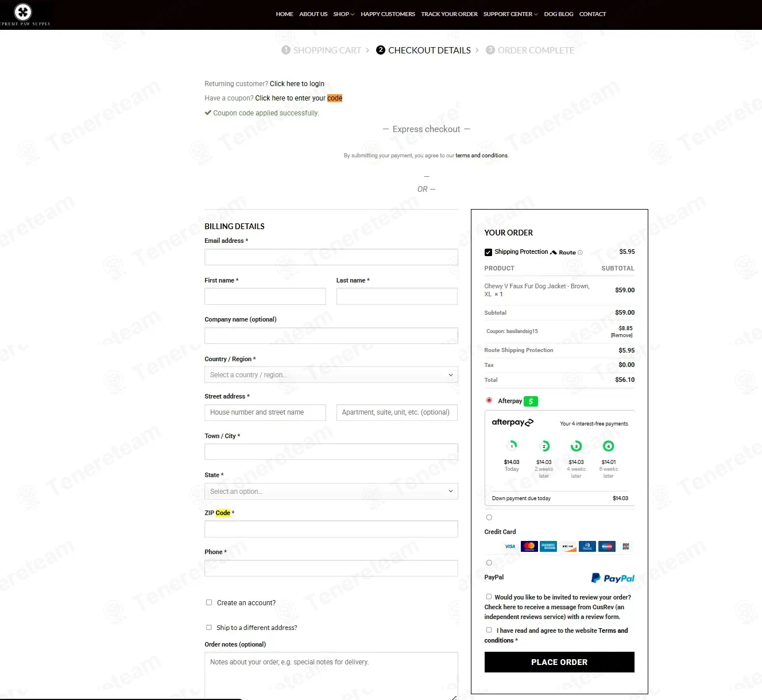Expand the SHOP menu
The image size is (762, 700).
(x=344, y=14)
